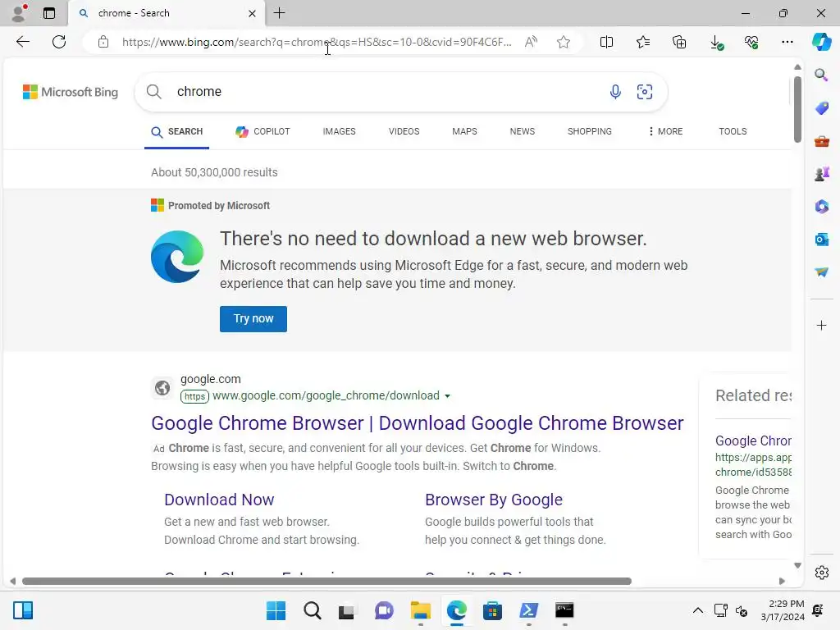Select the SEARCH tab
This screenshot has height=630, width=840.
pyautogui.click(x=177, y=131)
